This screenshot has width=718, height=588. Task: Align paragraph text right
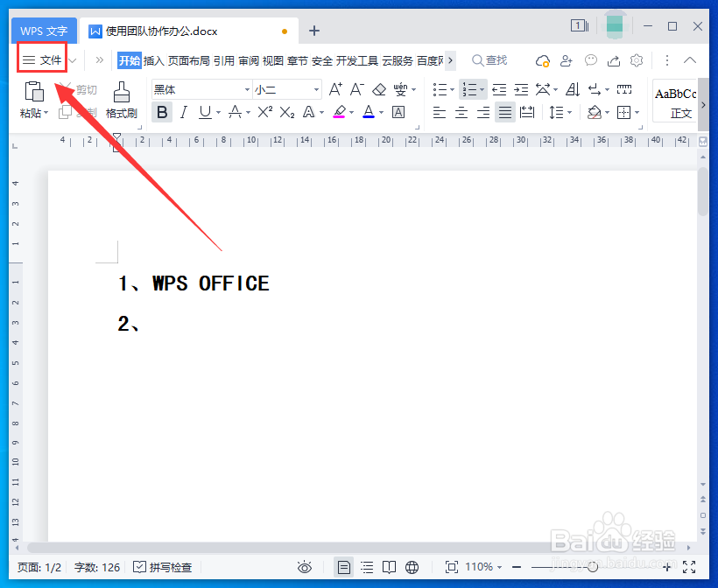(x=483, y=112)
